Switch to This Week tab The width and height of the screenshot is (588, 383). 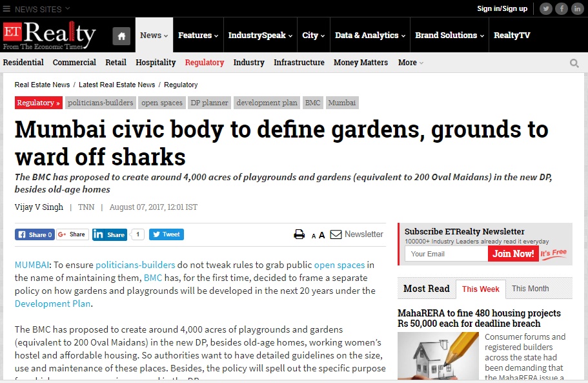click(x=481, y=289)
